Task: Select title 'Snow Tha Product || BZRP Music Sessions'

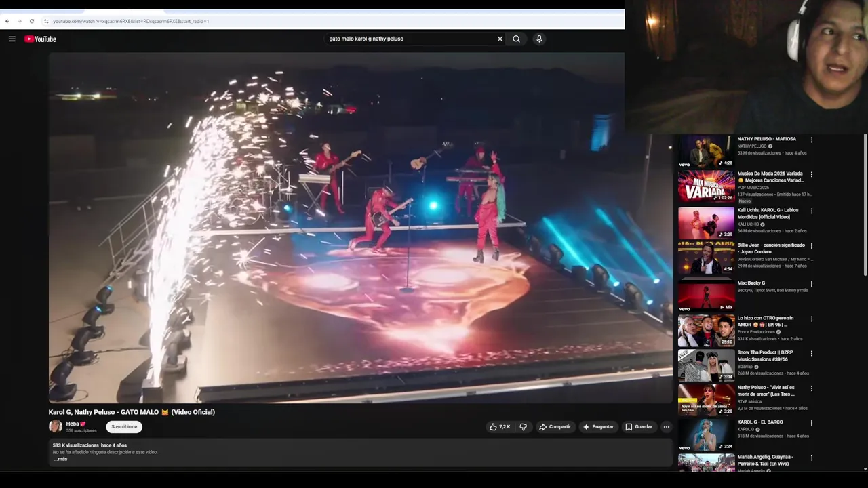Action: pos(765,356)
